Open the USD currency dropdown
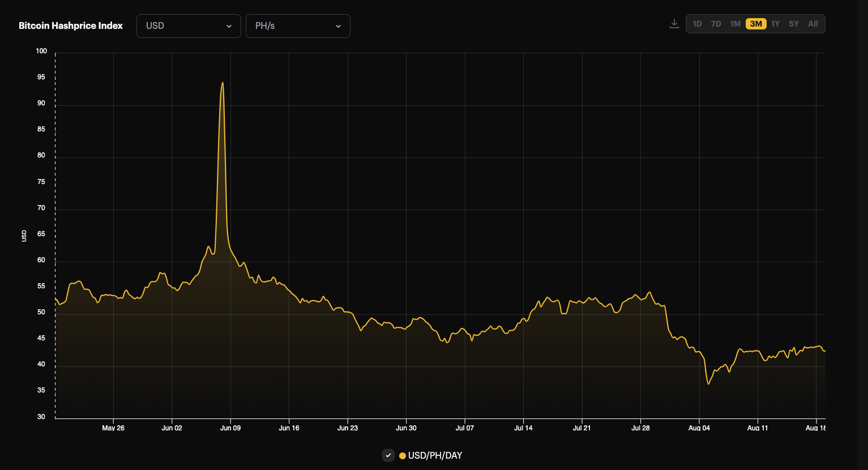Screen dimensions: 868x470 [x=189, y=25]
